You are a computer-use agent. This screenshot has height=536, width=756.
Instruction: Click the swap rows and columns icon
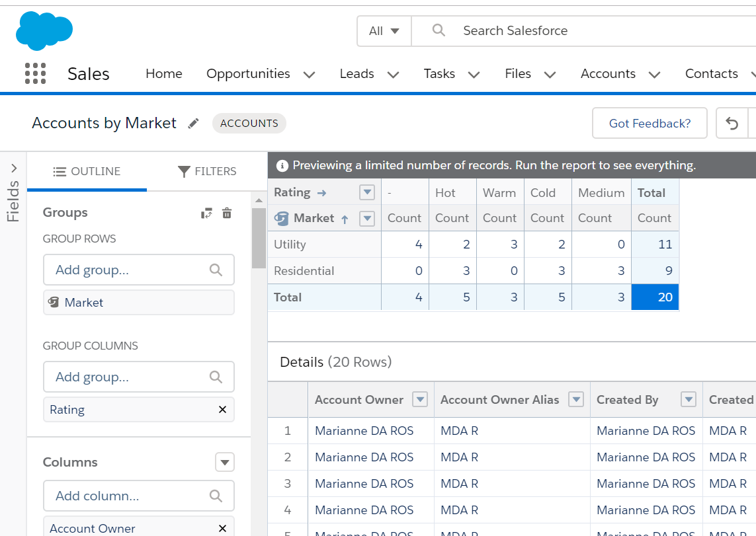click(207, 213)
